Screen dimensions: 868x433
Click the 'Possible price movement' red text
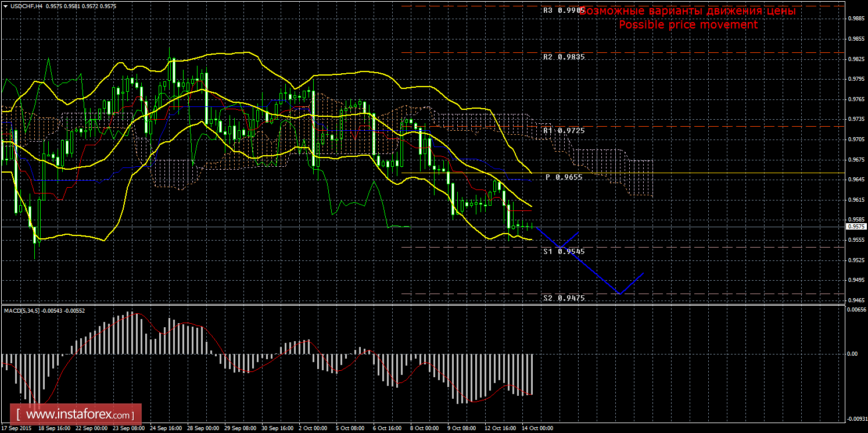[688, 25]
